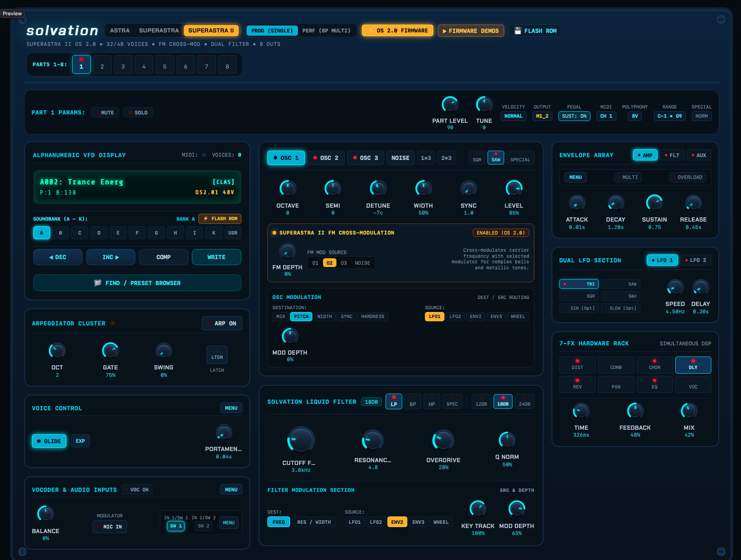This screenshot has width=741, height=560.
Task: Change the Pedal SUST: ON setting
Action: click(574, 116)
